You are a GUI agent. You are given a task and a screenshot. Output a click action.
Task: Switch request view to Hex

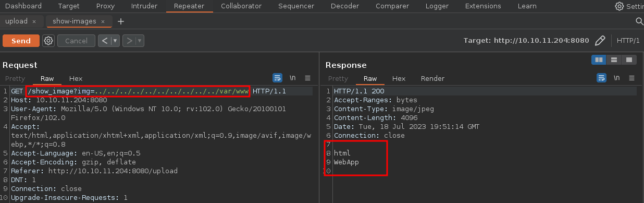pos(76,78)
